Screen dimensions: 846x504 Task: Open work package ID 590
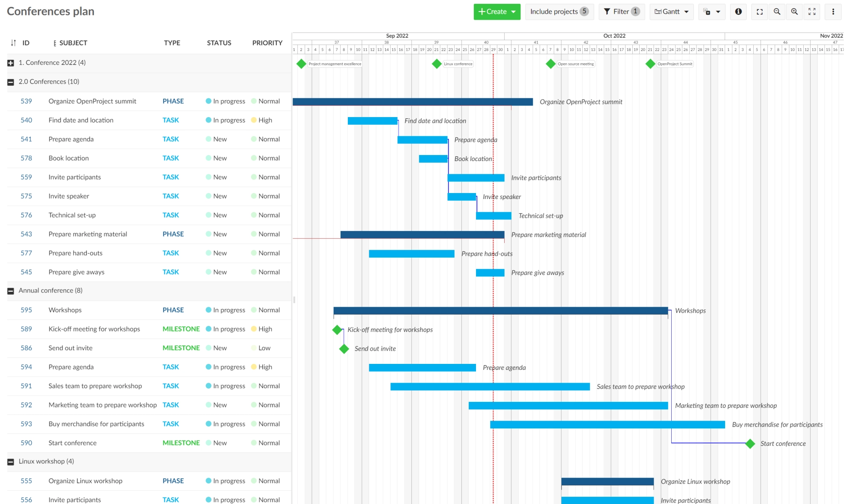26,443
